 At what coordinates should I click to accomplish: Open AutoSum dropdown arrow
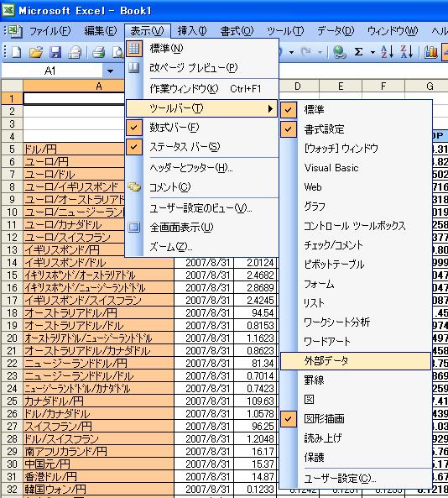(x=372, y=52)
